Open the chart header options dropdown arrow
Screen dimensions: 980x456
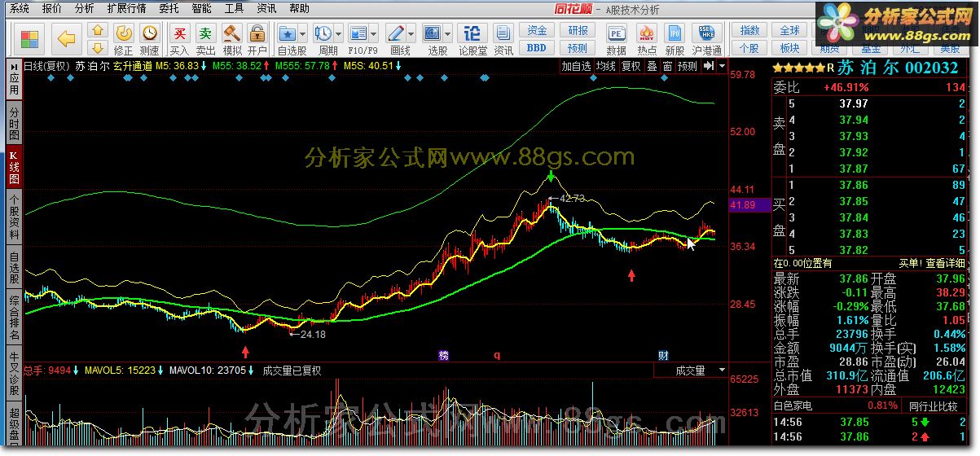(x=722, y=66)
